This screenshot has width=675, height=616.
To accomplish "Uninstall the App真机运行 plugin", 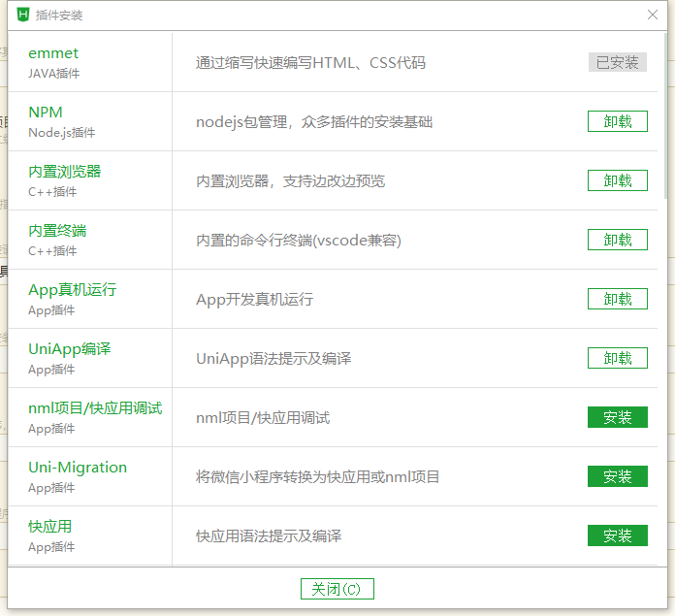I will coord(618,299).
